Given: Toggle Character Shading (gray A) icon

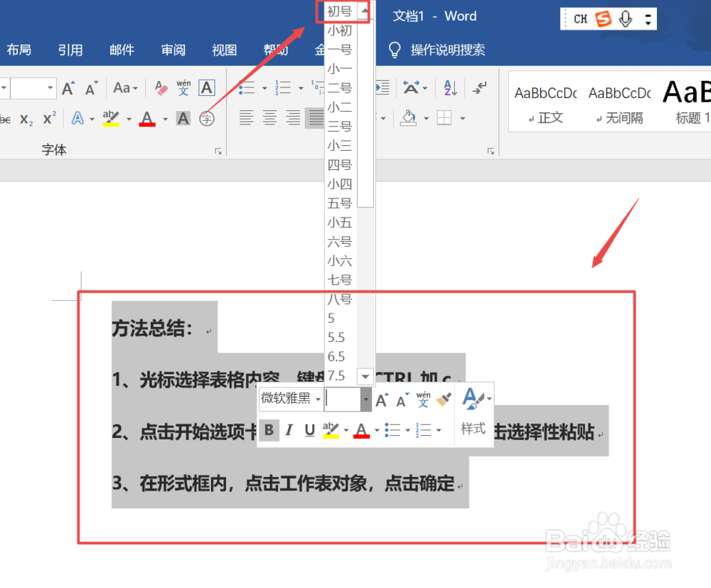Looking at the screenshot, I should tap(183, 119).
